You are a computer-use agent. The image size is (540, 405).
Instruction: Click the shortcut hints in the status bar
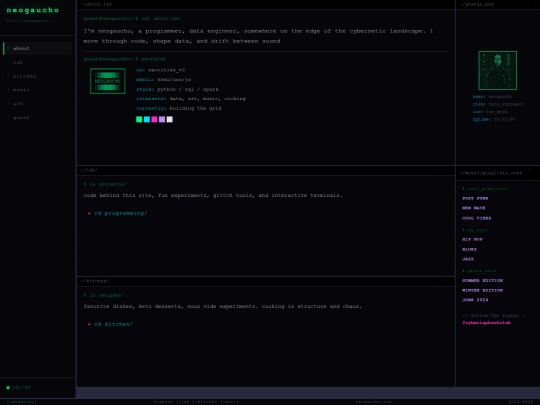click(196, 402)
